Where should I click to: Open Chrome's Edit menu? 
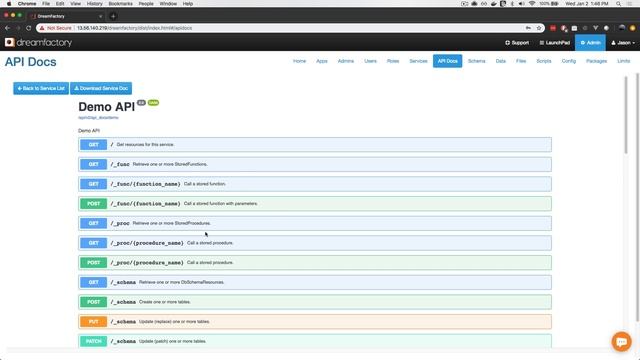(60, 4)
